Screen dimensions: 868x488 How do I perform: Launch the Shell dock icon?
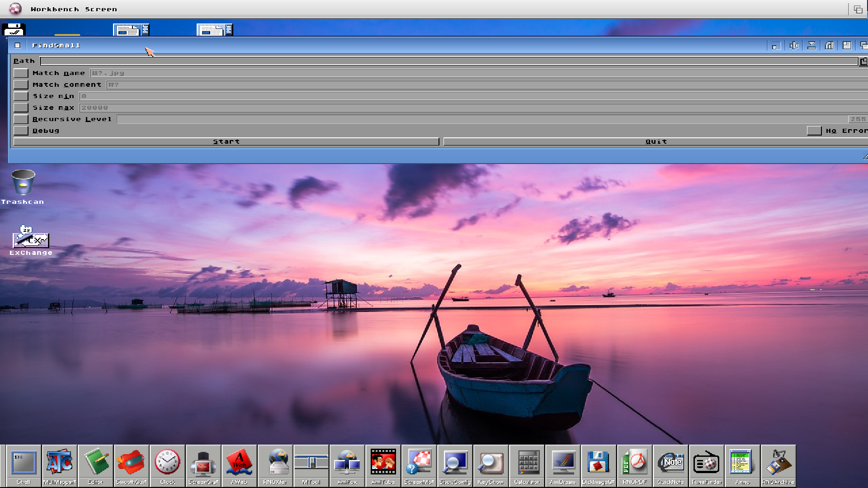click(24, 463)
